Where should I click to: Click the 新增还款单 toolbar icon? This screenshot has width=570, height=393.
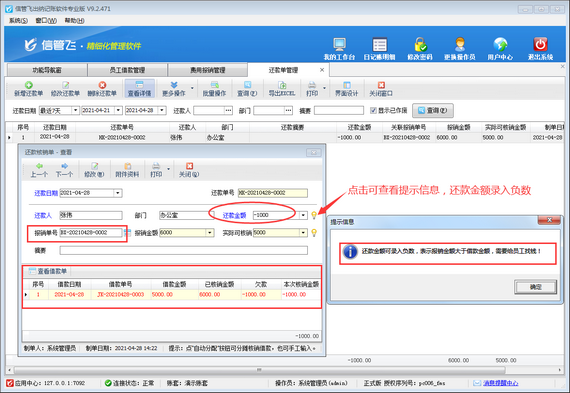point(29,85)
